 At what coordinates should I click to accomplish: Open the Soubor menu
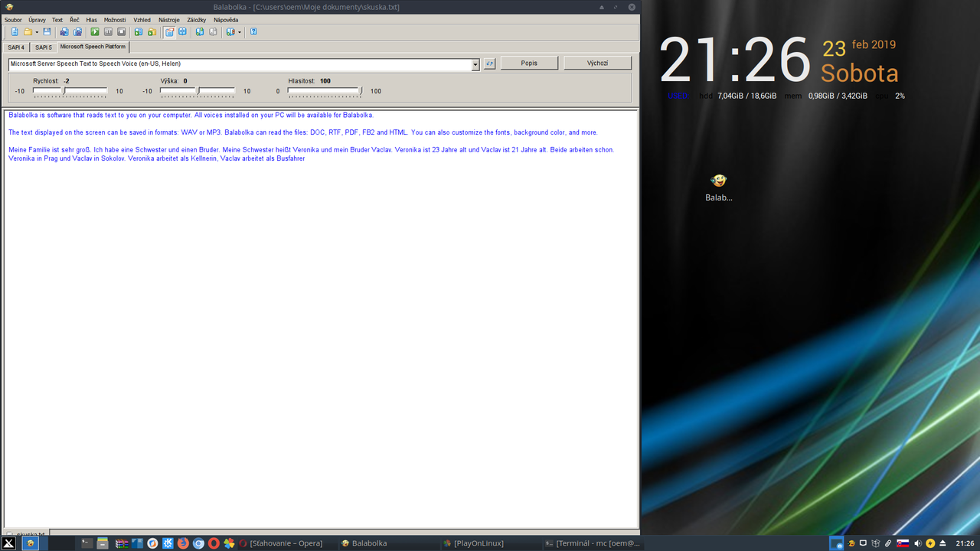coord(13,20)
